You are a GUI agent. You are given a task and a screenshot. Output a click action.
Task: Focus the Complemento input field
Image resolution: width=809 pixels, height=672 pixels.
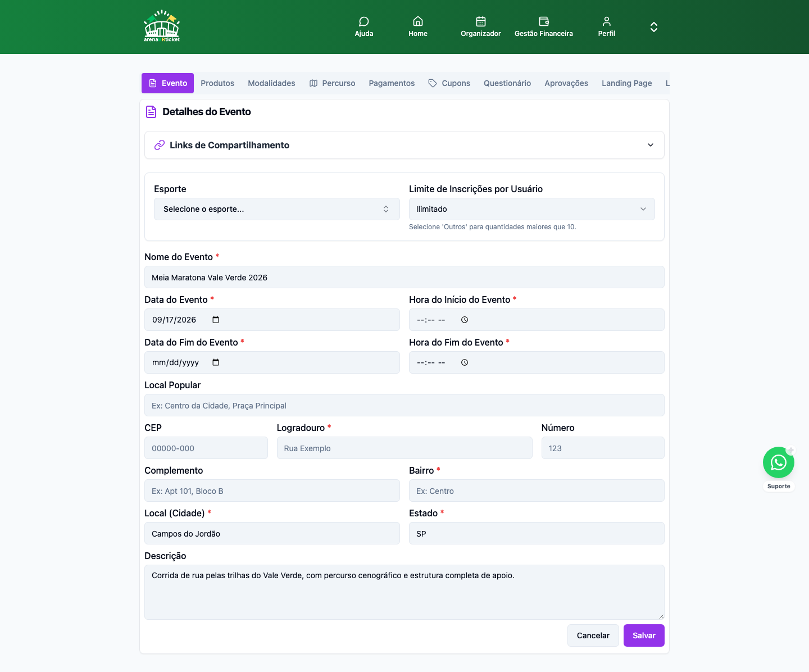[x=272, y=491]
